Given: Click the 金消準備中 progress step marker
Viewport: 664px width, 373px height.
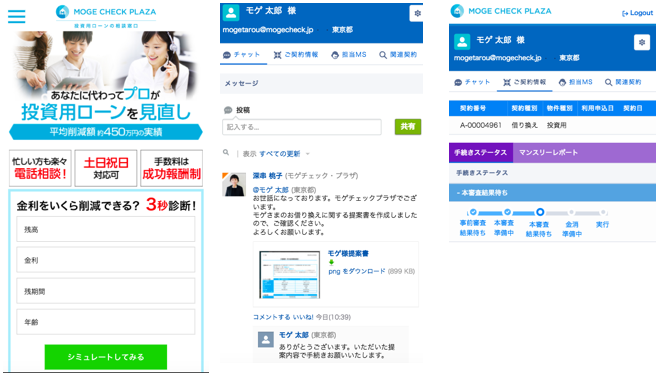Looking at the screenshot, I should point(572,212).
